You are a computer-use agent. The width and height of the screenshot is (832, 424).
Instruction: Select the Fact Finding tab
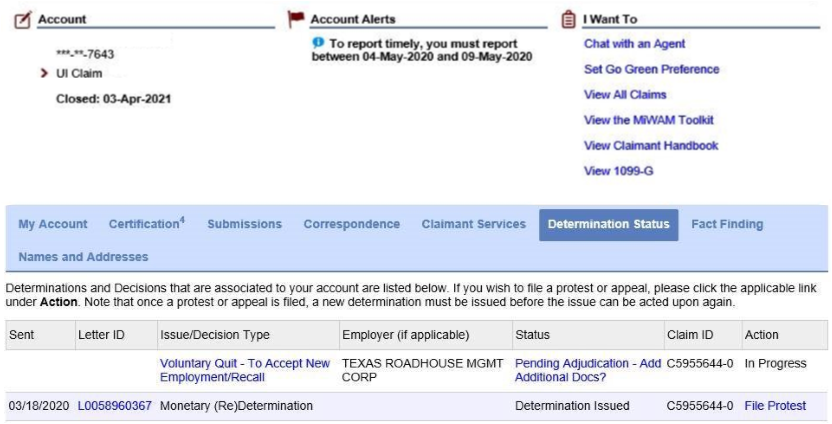click(727, 224)
